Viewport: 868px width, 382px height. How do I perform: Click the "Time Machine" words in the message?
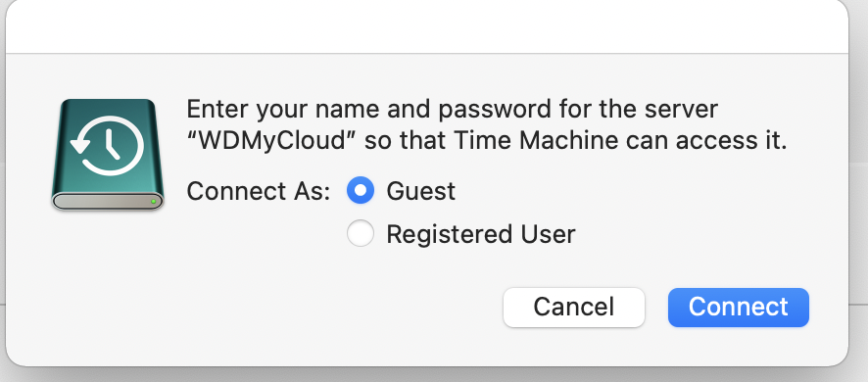tap(536, 141)
